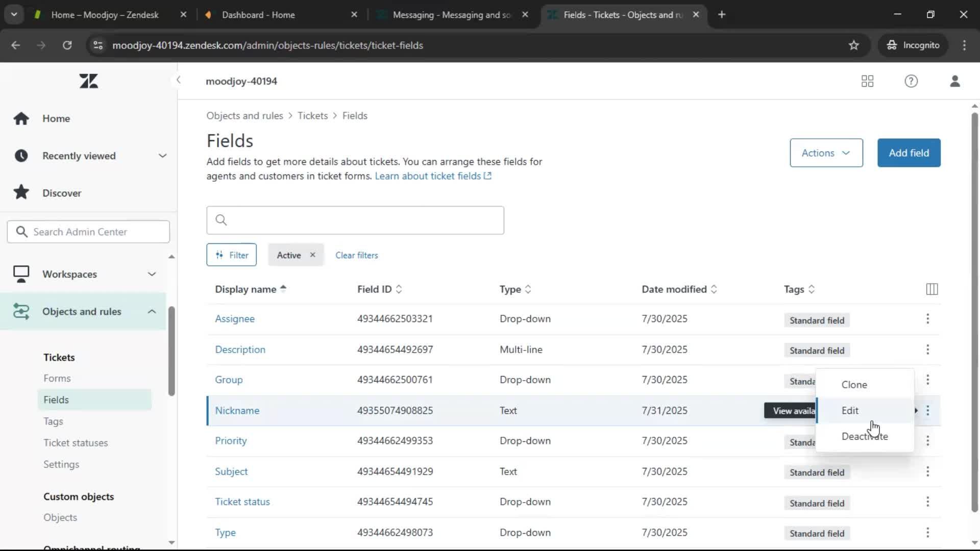Click the browser address bar URL
The width and height of the screenshot is (980, 551).
pos(267,45)
